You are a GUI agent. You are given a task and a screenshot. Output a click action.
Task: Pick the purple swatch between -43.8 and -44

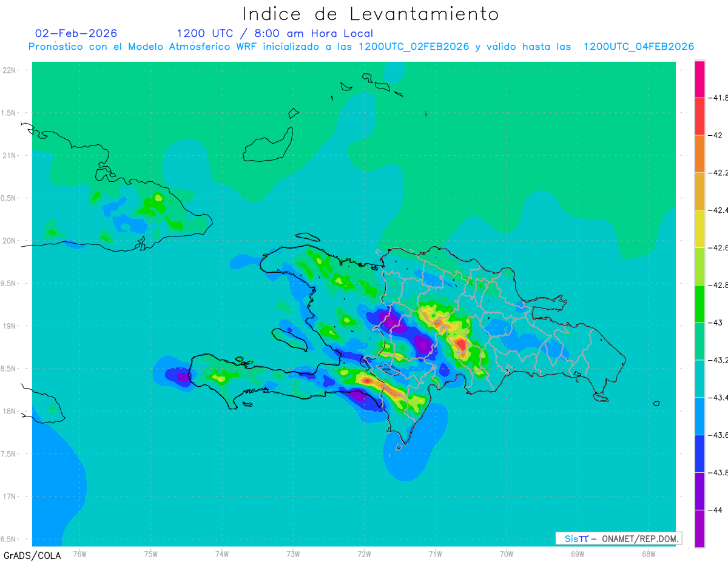pyautogui.click(x=699, y=492)
